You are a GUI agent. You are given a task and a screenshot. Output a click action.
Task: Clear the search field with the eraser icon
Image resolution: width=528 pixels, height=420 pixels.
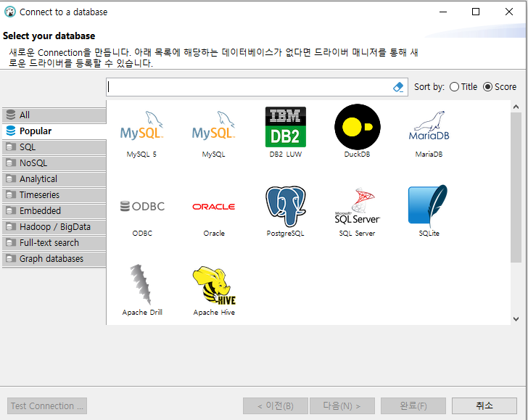click(x=398, y=87)
